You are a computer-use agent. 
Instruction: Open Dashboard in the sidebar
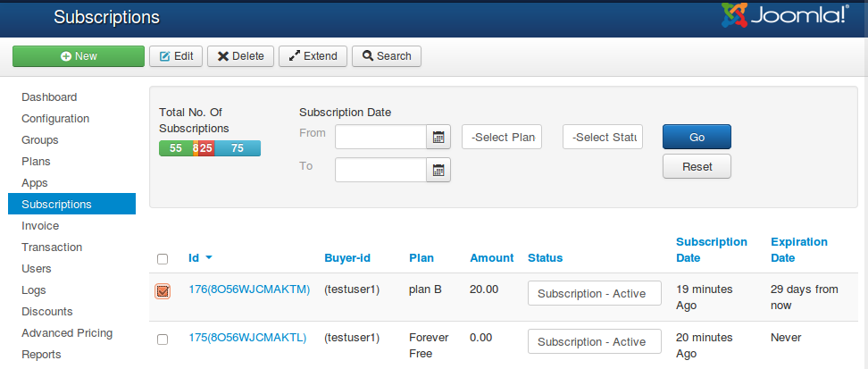tap(49, 97)
